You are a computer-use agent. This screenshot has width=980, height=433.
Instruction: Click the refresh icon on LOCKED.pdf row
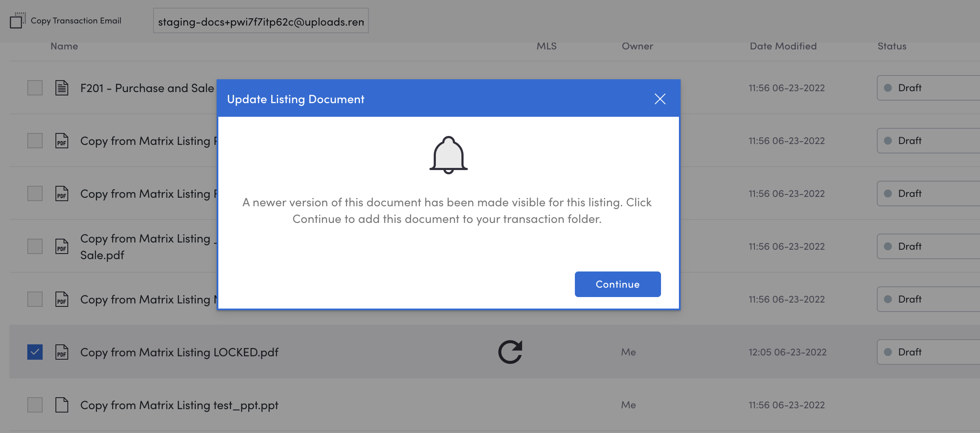click(x=510, y=352)
